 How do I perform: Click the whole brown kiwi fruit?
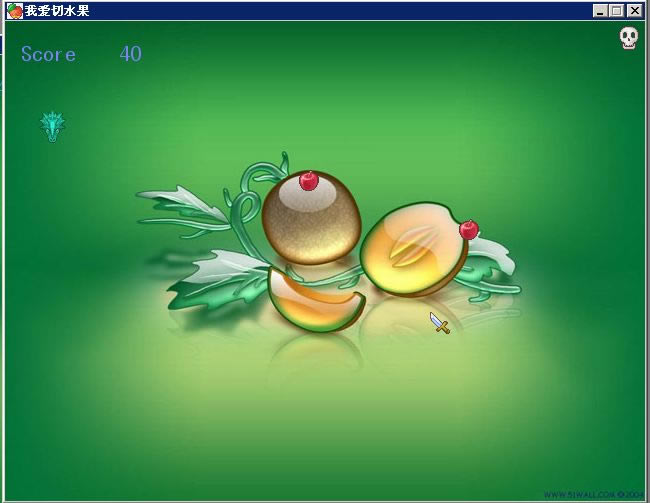[x=310, y=220]
